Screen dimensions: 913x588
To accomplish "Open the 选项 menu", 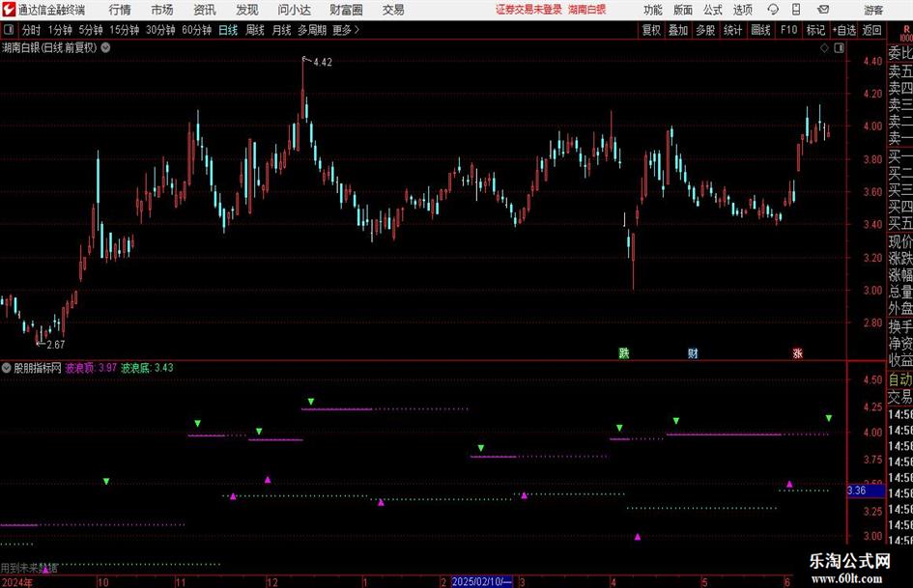I will point(742,10).
